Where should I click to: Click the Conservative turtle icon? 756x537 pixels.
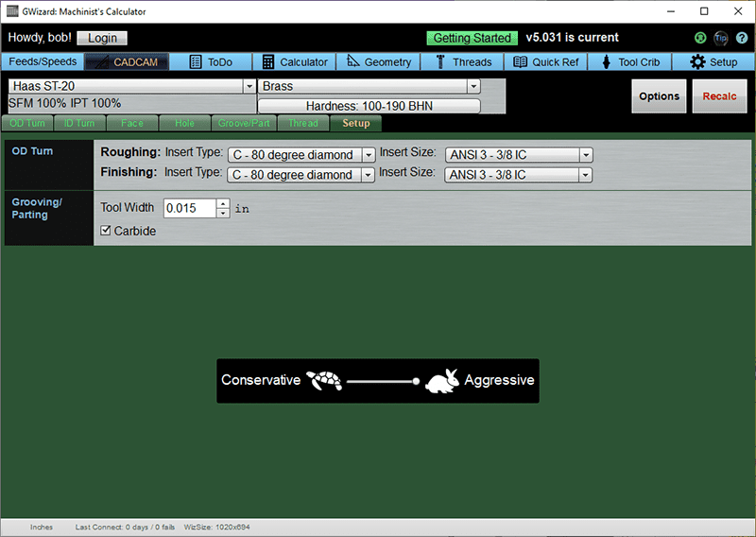(324, 380)
